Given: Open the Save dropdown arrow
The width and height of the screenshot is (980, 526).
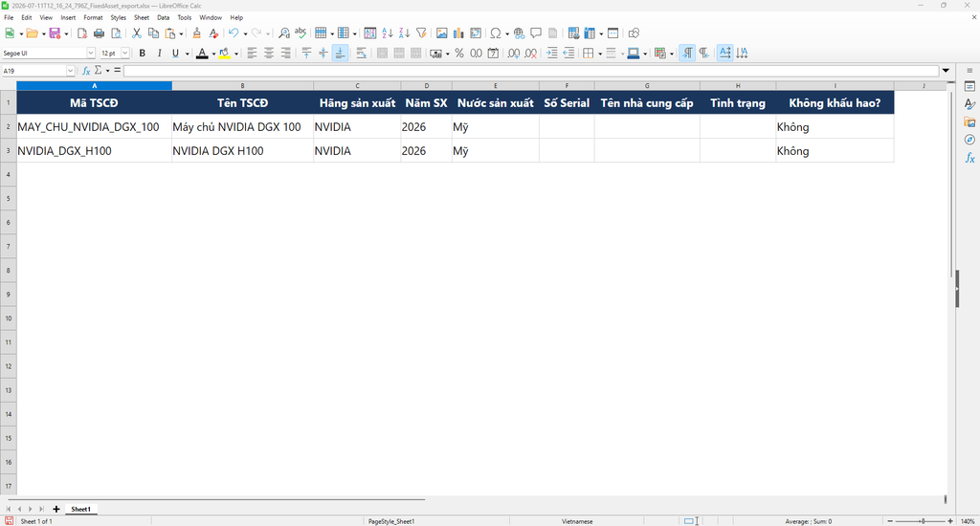Looking at the screenshot, I should [66, 33].
